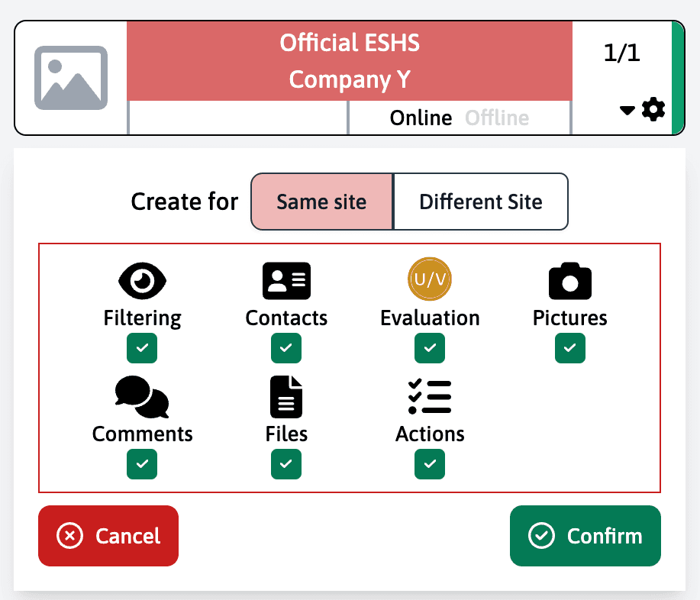Switch to Different Site option
This screenshot has height=600, width=700.
[481, 202]
